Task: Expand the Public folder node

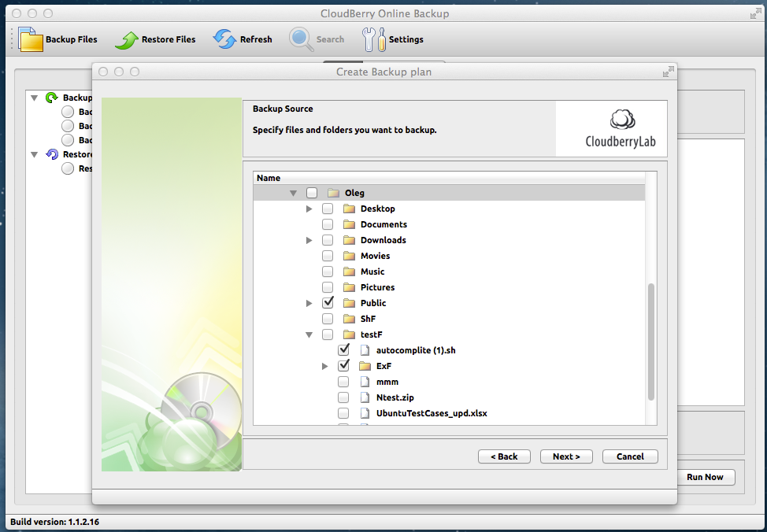Action: click(309, 303)
